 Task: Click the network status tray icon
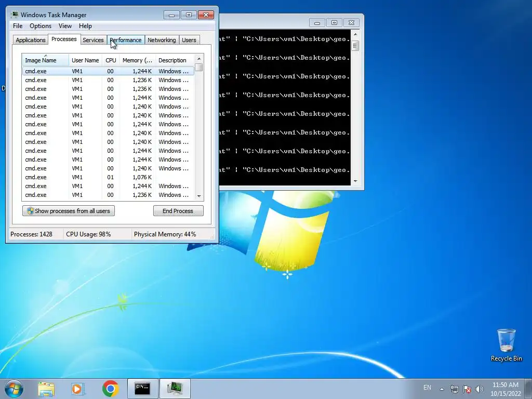tap(454, 389)
